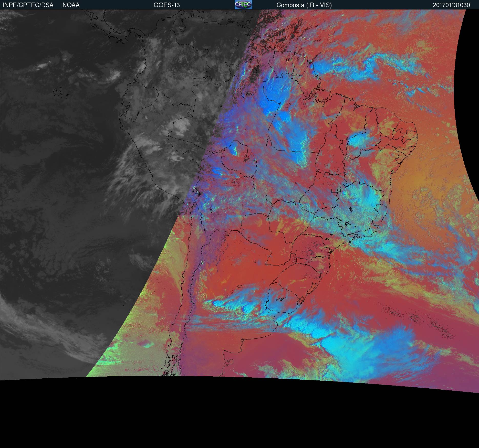Click the 201701131030 timestamp

click(x=451, y=5)
